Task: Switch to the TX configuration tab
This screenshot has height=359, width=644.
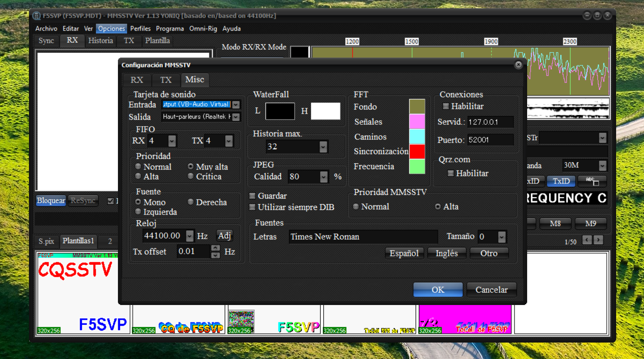Action: tap(166, 80)
